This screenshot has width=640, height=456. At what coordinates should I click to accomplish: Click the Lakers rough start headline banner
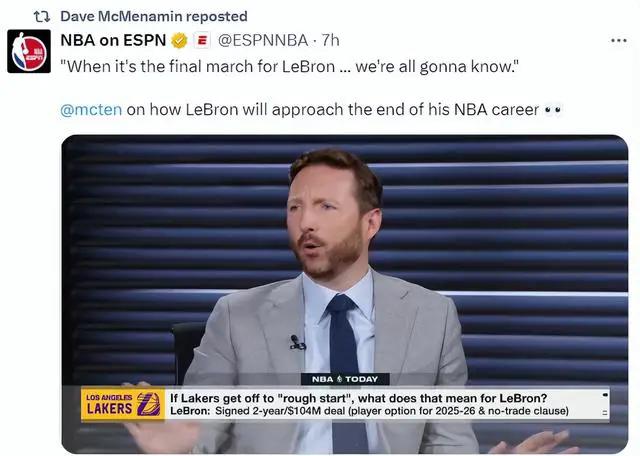[x=358, y=398]
